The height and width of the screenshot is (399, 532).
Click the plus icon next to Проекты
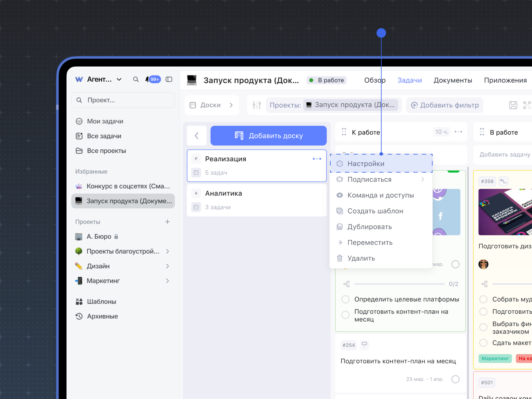pos(168,222)
